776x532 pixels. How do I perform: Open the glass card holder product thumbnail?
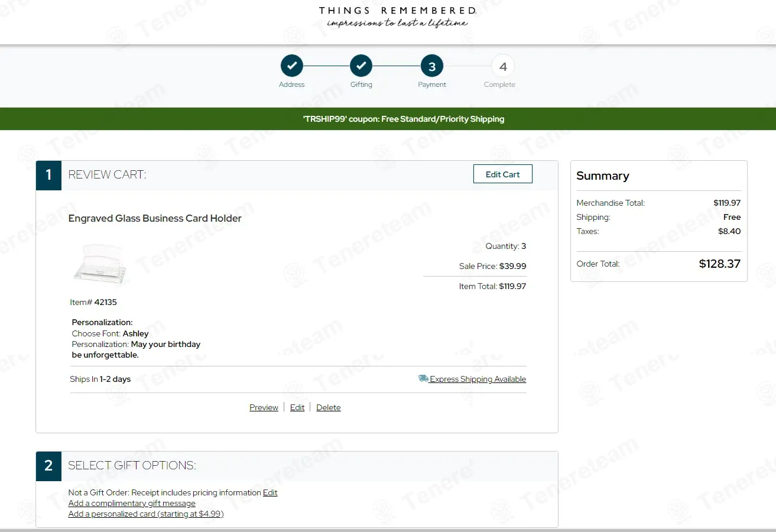[x=99, y=264]
